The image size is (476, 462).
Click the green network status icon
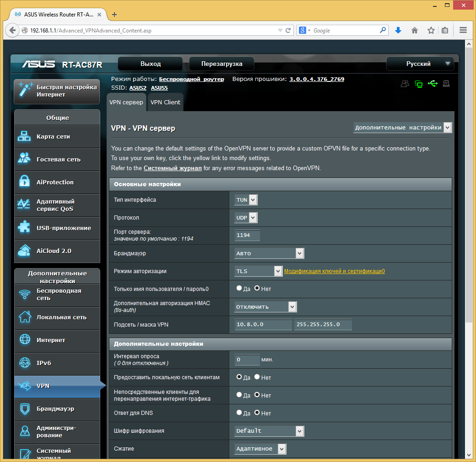click(419, 84)
